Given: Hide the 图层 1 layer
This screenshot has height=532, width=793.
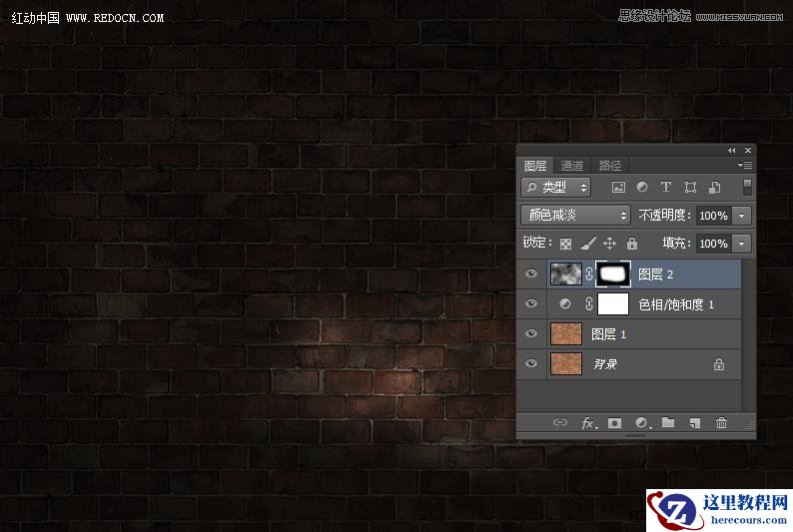Looking at the screenshot, I should tap(531, 333).
